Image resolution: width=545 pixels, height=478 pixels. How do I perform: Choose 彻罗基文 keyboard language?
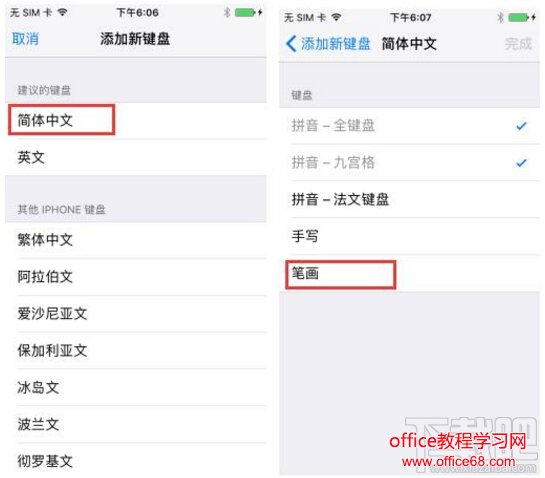pyautogui.click(x=136, y=461)
